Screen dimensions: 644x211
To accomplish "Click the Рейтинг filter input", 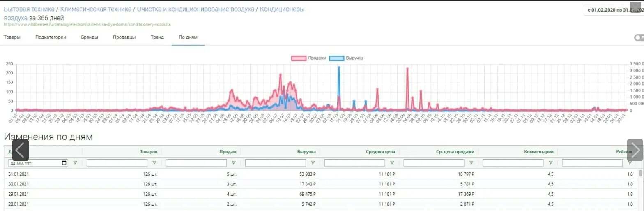I will 592,163.
